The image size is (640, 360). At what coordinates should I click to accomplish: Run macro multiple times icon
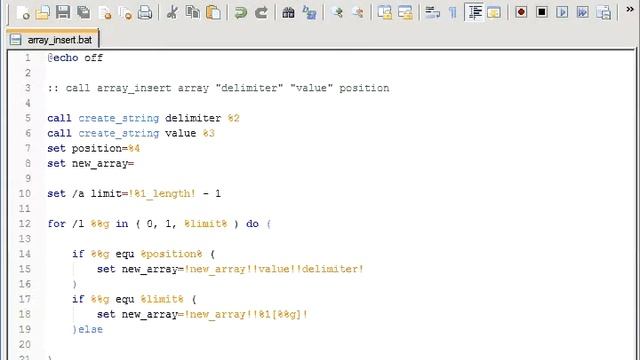[582, 13]
